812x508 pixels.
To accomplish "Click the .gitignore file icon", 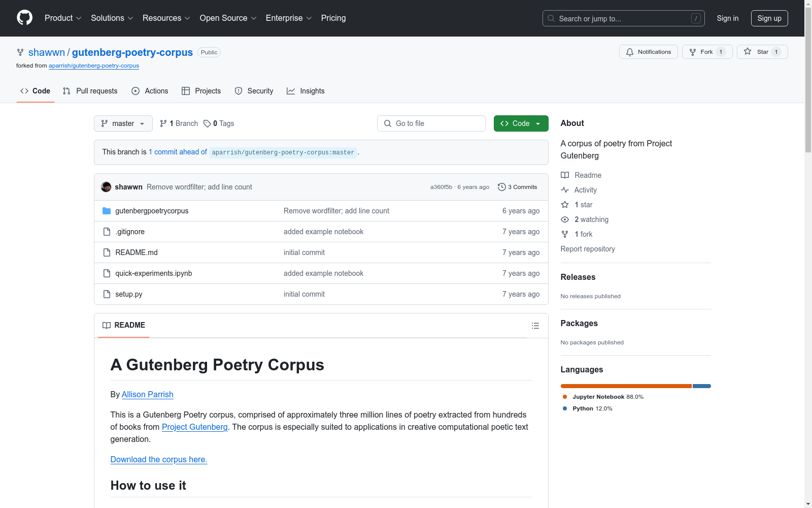I will pos(107,232).
